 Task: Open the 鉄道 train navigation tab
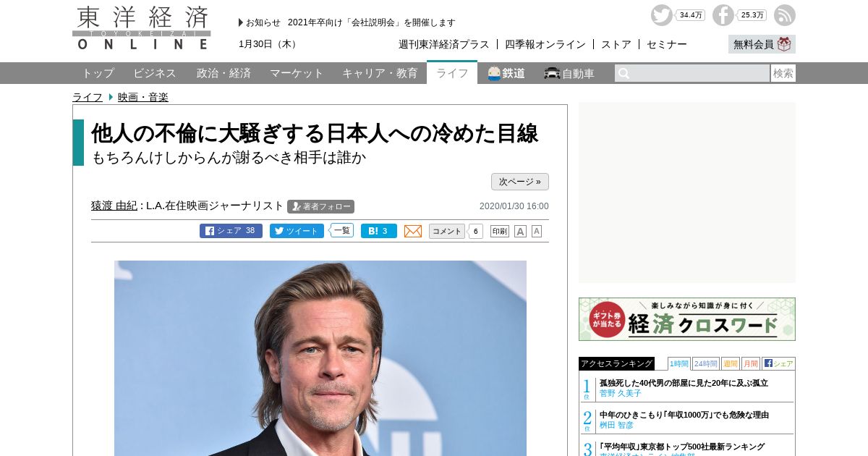coord(506,73)
